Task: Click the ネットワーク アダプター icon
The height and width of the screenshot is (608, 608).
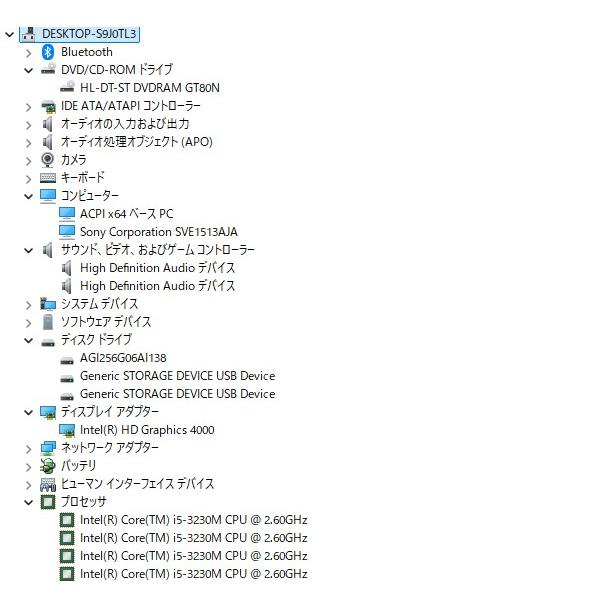Action: [x=48, y=449]
